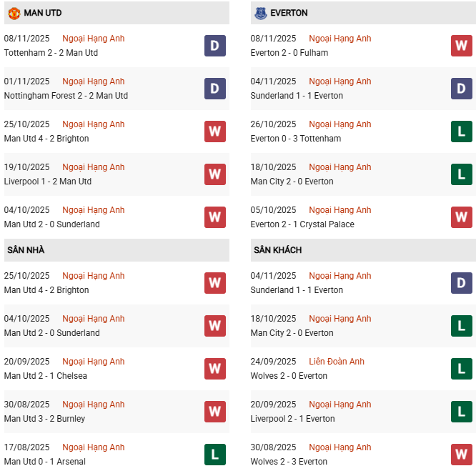Open Ngoại Hạng Anh link for Man Utd 2 - 1 Chelsea
The height and width of the screenshot is (471, 476).
93,362
